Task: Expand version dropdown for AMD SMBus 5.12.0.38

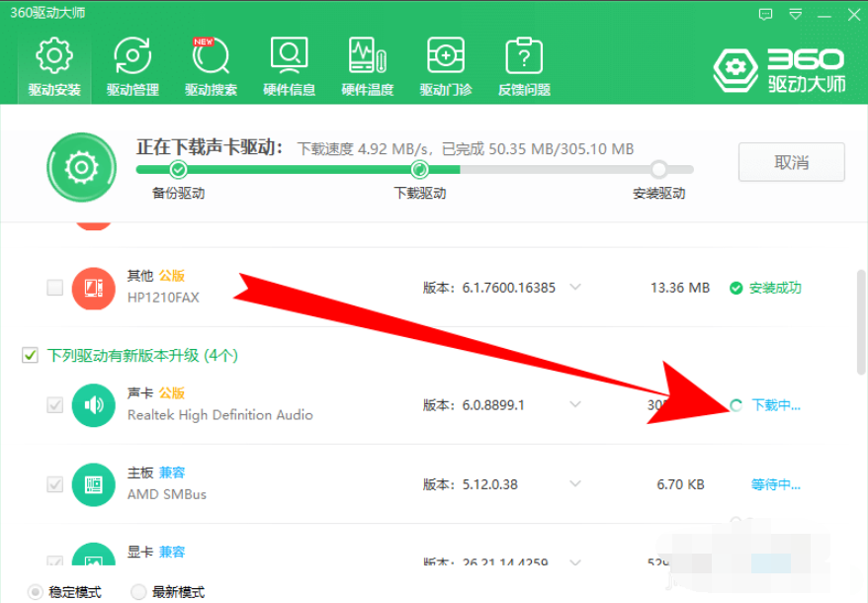Action: click(574, 484)
